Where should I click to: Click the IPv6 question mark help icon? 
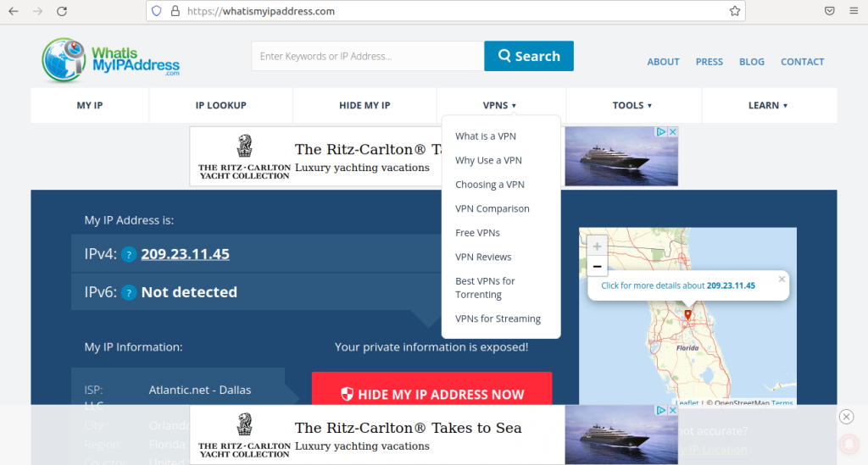pos(129,292)
